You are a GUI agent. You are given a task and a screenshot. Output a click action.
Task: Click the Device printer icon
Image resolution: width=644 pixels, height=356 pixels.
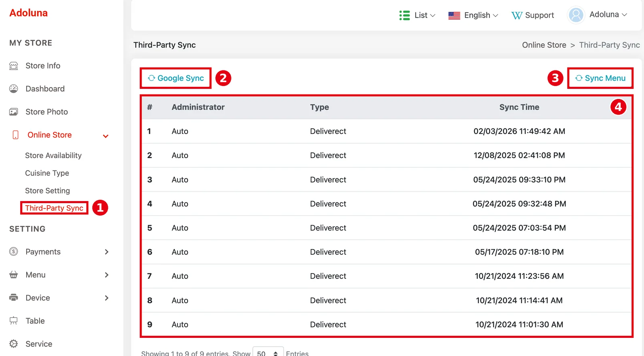point(14,298)
